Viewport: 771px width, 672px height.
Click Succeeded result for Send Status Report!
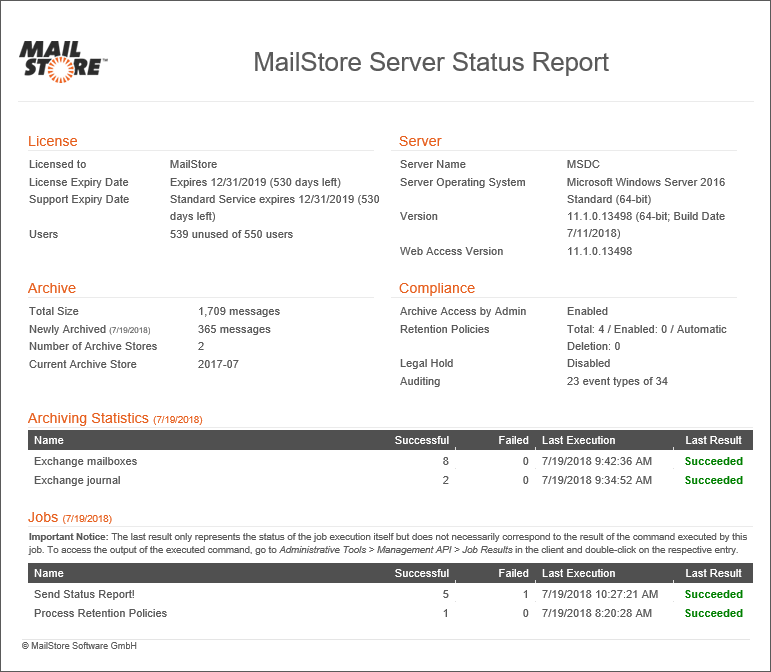point(713,594)
